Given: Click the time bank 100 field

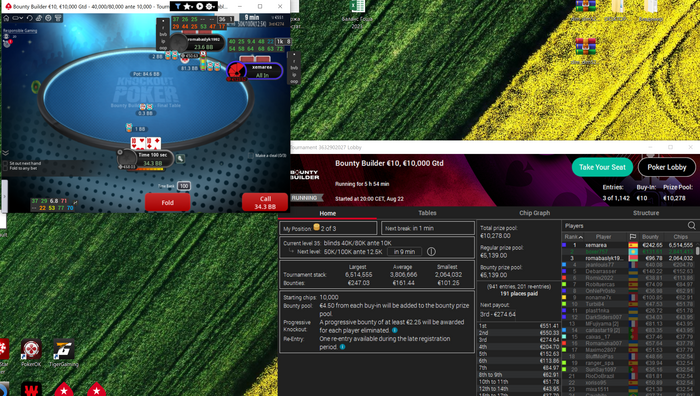Looking at the screenshot, I should click(x=183, y=186).
